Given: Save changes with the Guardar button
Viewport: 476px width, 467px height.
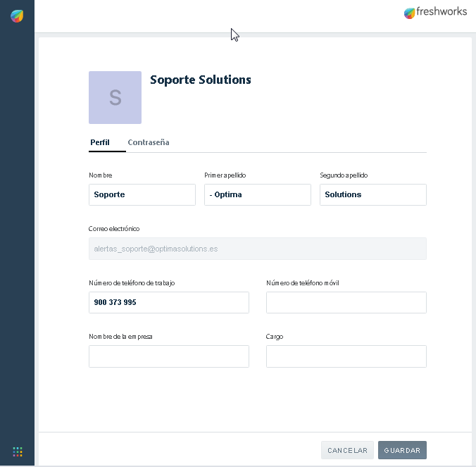Looking at the screenshot, I should coord(402,450).
